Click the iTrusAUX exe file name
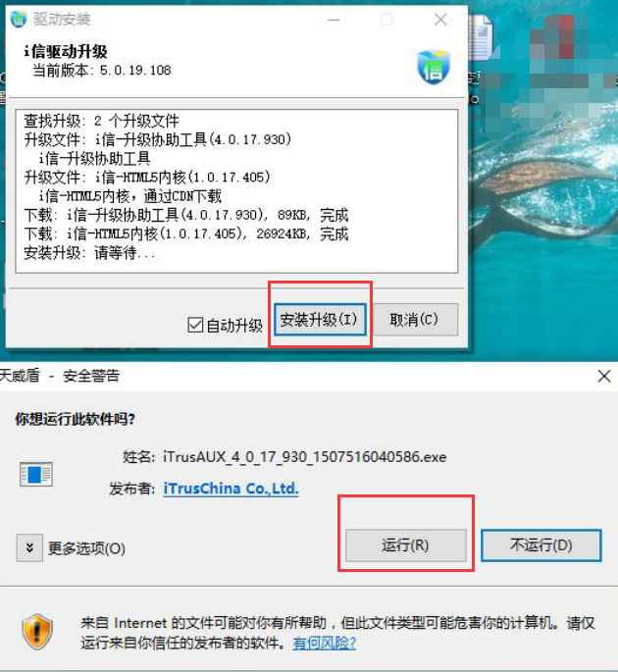Screen dimensions: 618x672 (x=305, y=457)
